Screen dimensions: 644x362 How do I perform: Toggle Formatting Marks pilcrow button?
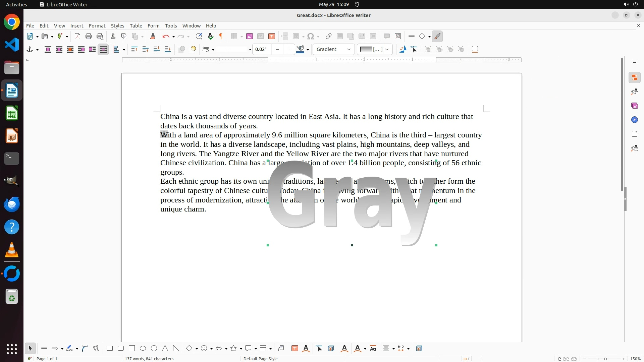pos(221,37)
